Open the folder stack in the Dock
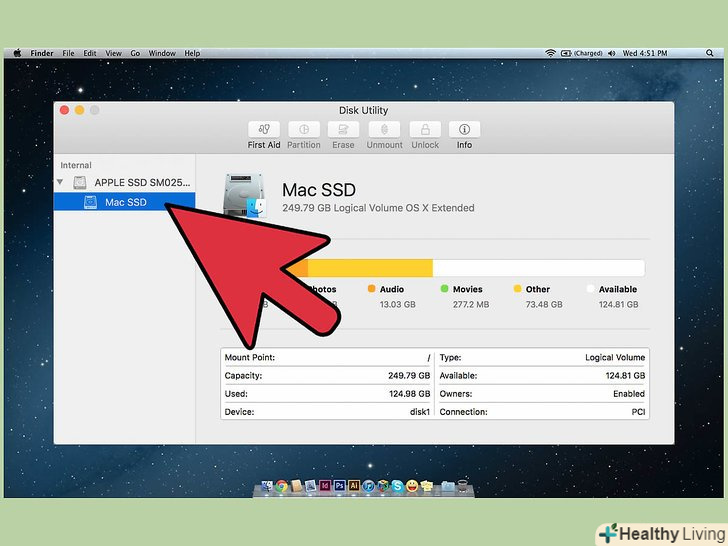Image resolution: width=728 pixels, height=546 pixels. point(448,486)
